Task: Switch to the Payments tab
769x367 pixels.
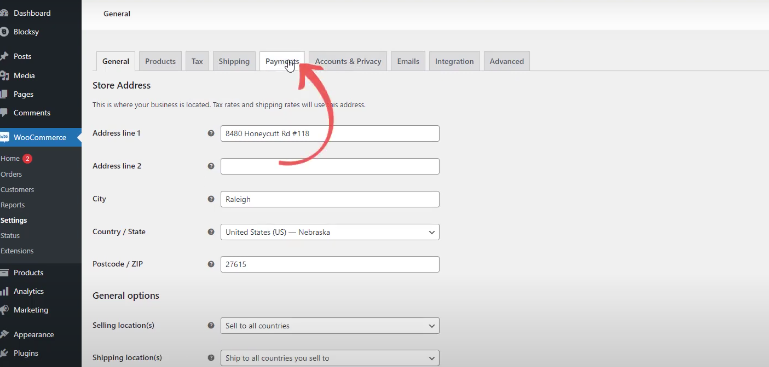Action: coord(282,61)
